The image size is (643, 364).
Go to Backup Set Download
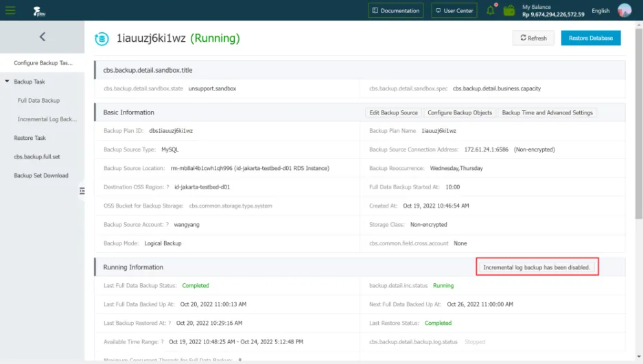pyautogui.click(x=41, y=175)
